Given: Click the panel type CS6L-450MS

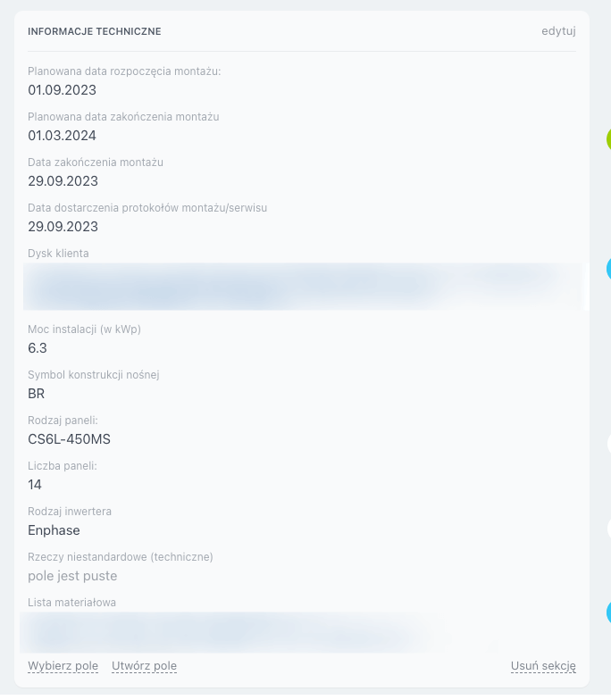Looking at the screenshot, I should pos(69,439).
